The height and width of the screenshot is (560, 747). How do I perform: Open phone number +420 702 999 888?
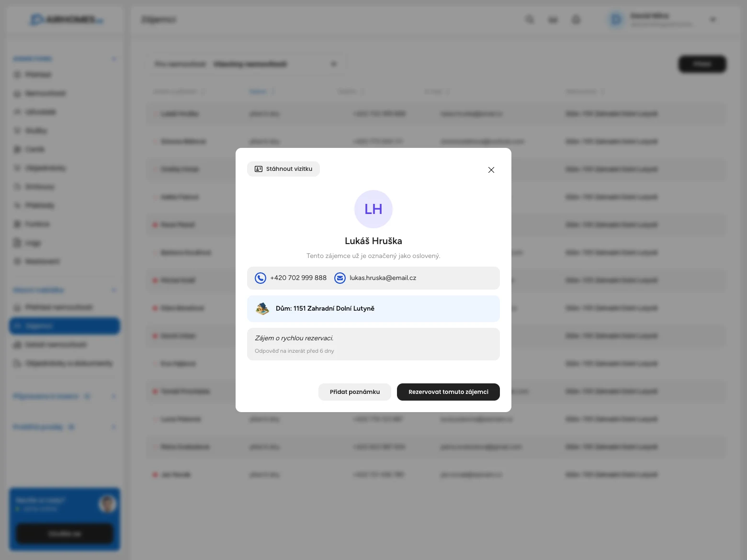point(298,278)
